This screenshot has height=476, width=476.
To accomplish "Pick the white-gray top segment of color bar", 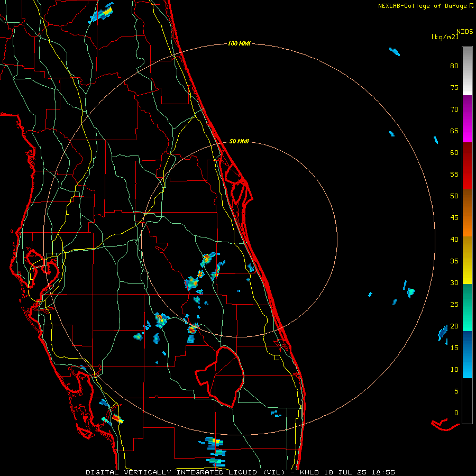I will (467, 71).
